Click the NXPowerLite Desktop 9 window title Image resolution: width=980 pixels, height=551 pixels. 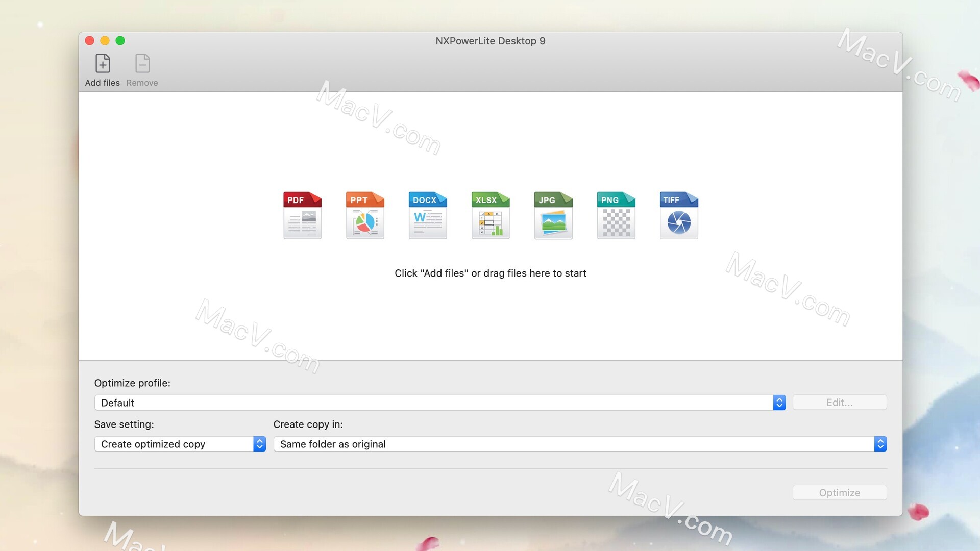click(491, 41)
